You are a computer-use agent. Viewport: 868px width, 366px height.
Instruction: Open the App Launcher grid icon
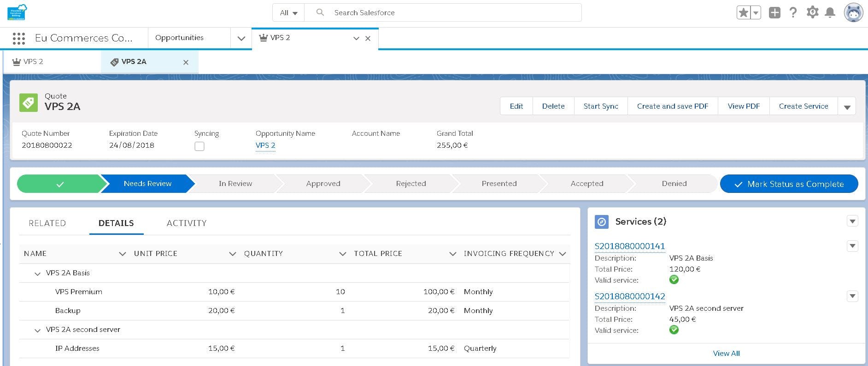19,38
